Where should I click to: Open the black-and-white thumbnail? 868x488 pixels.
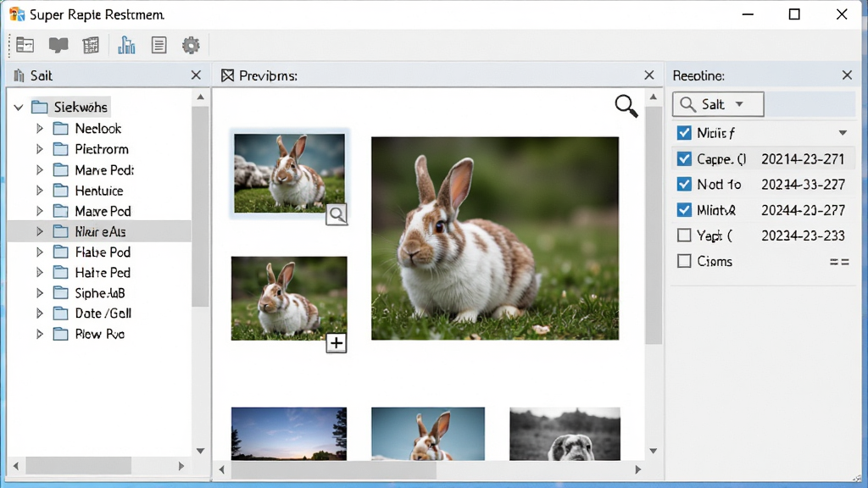pyautogui.click(x=565, y=434)
